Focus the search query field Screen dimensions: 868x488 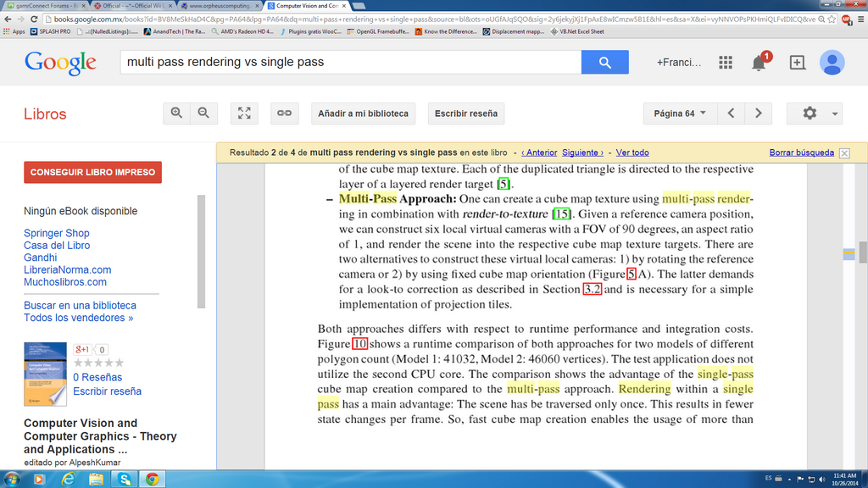click(x=350, y=62)
